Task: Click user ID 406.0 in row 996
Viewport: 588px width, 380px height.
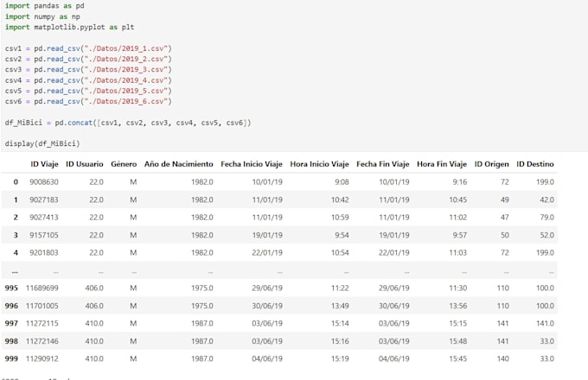Action: click(x=93, y=306)
